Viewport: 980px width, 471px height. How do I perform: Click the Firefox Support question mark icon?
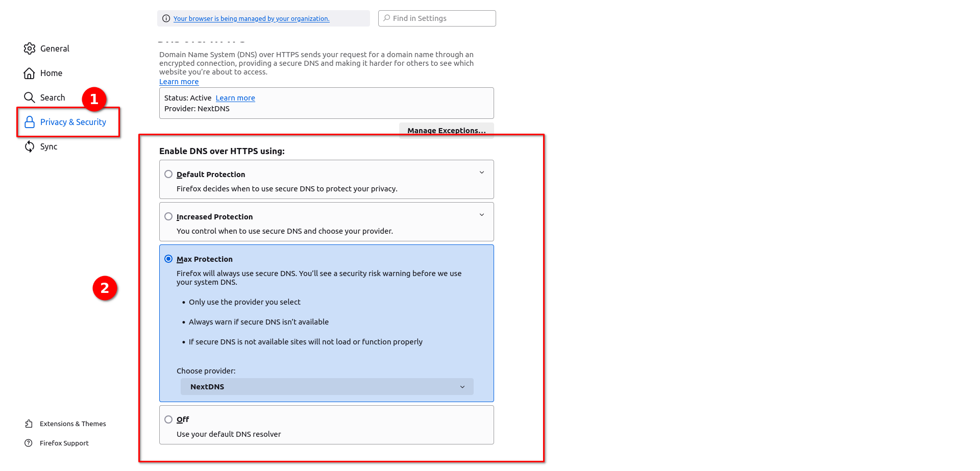pos(29,443)
